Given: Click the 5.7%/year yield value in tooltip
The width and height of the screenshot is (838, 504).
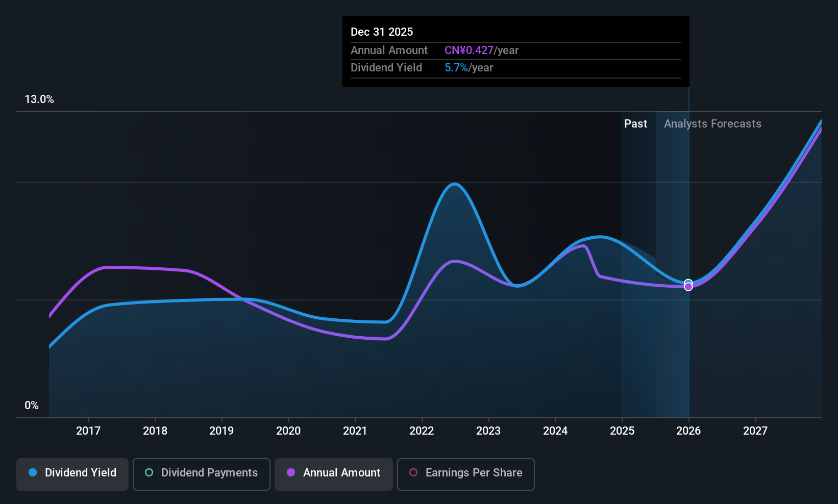Looking at the screenshot, I should pos(469,68).
